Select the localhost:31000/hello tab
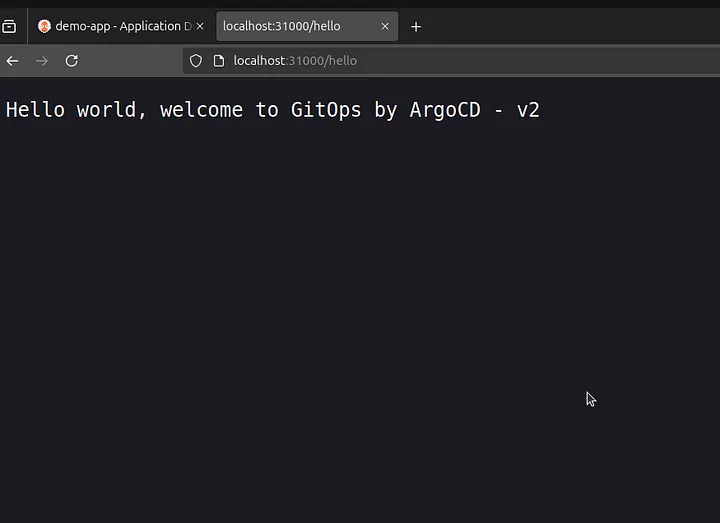The height and width of the screenshot is (523, 720). point(290,27)
